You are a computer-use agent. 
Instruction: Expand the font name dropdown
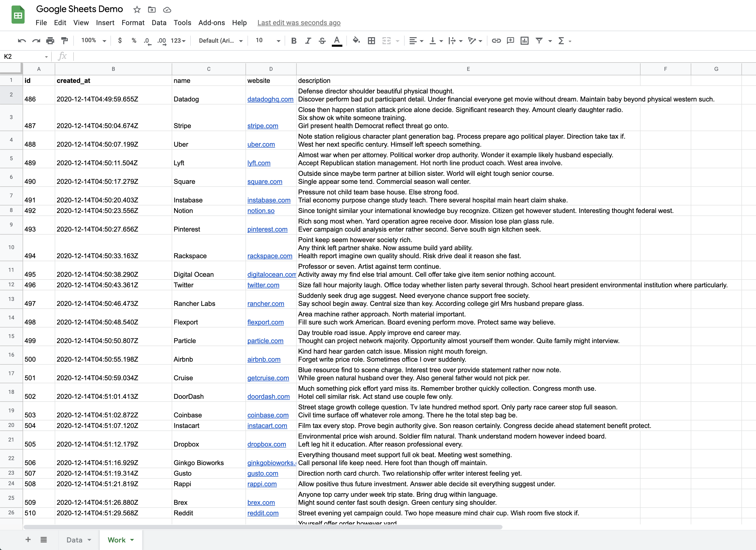[239, 40]
